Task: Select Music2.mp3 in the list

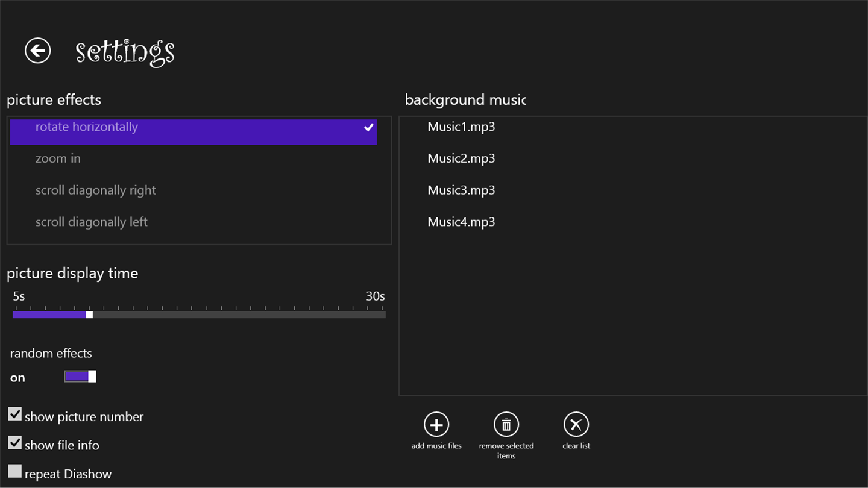Action: 461,158
